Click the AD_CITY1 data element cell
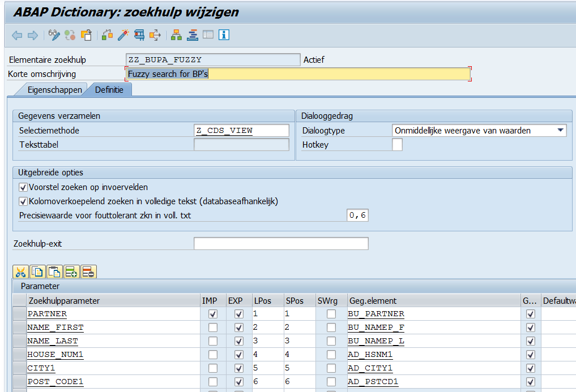This screenshot has height=392, width=576. tap(434, 368)
